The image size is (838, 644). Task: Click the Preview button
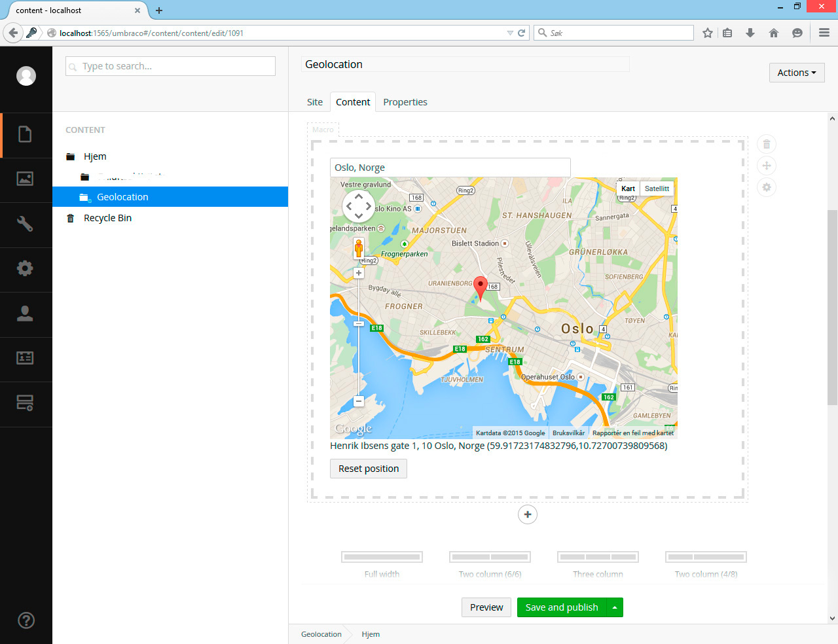pyautogui.click(x=486, y=607)
